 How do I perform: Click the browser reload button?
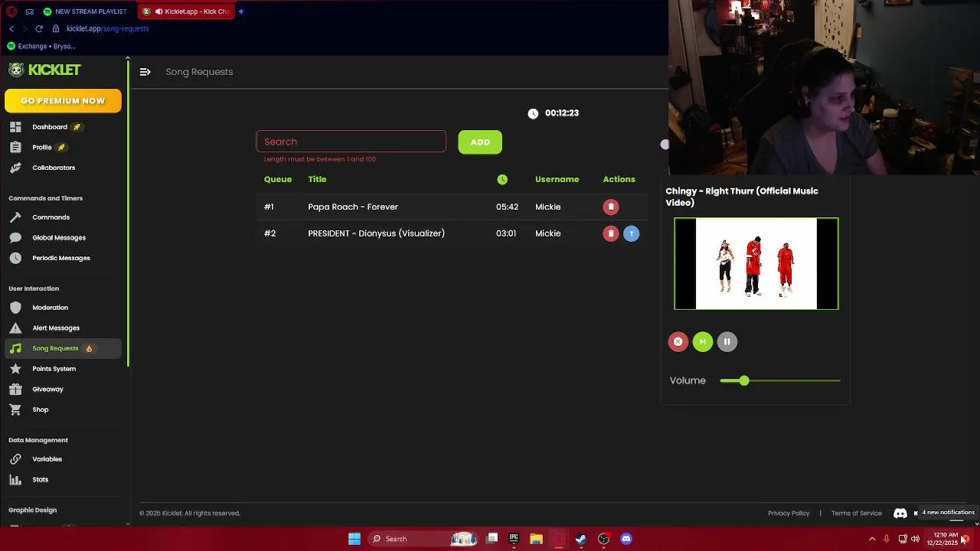(x=39, y=28)
